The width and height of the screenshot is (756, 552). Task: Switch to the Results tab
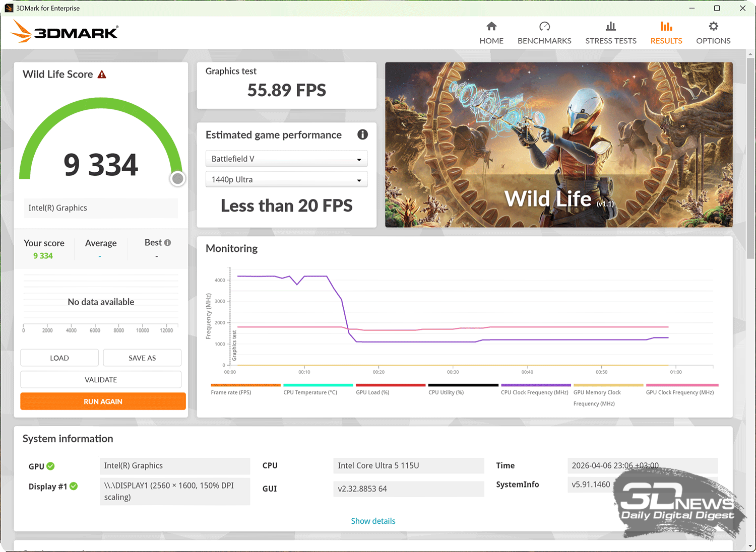pos(666,33)
